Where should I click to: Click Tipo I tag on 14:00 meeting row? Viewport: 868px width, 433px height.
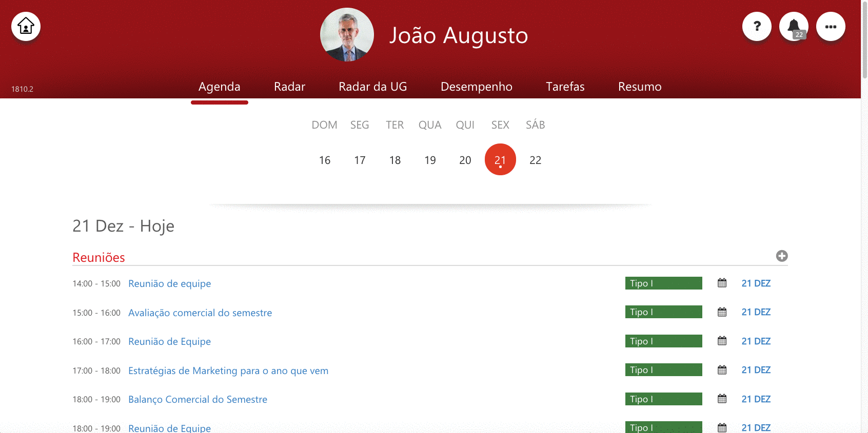[x=664, y=283]
